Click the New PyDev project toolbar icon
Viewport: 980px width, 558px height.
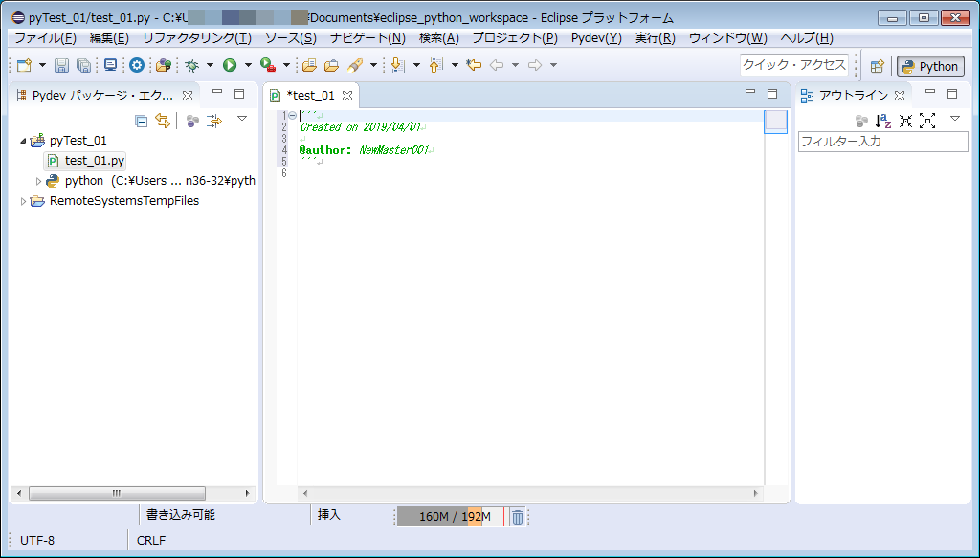pyautogui.click(x=164, y=65)
